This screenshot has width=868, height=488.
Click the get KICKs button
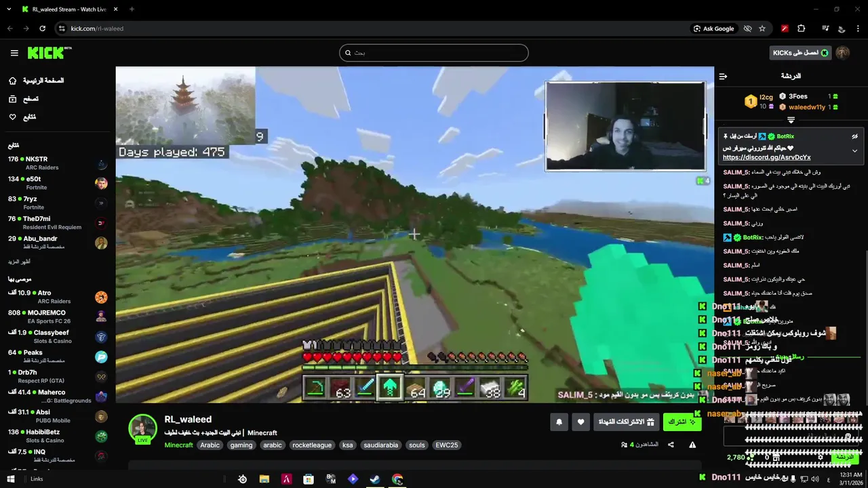click(x=801, y=53)
